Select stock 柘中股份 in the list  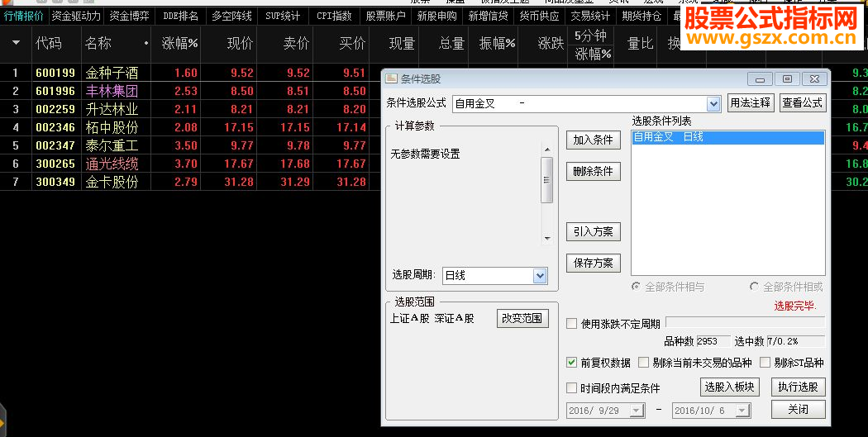coord(112,127)
